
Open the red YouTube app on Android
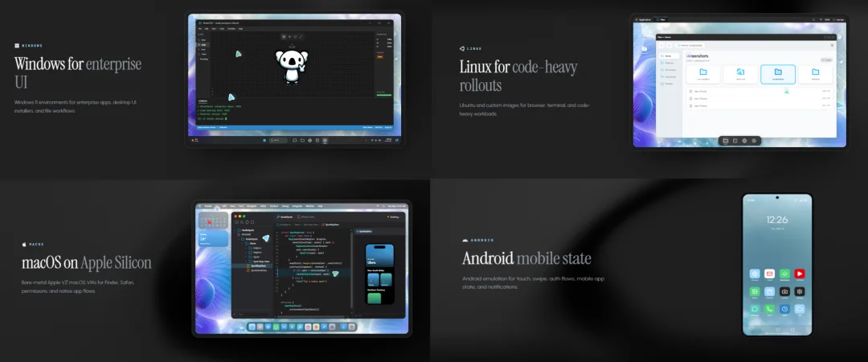tap(800, 274)
